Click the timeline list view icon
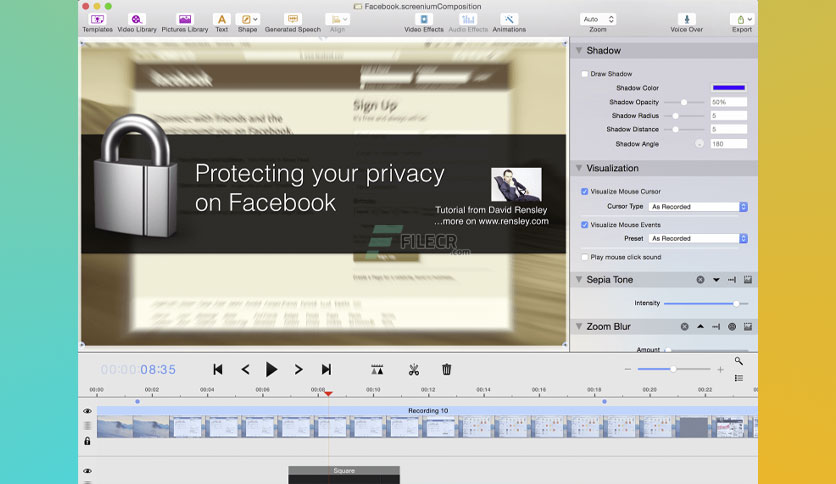 coord(738,378)
